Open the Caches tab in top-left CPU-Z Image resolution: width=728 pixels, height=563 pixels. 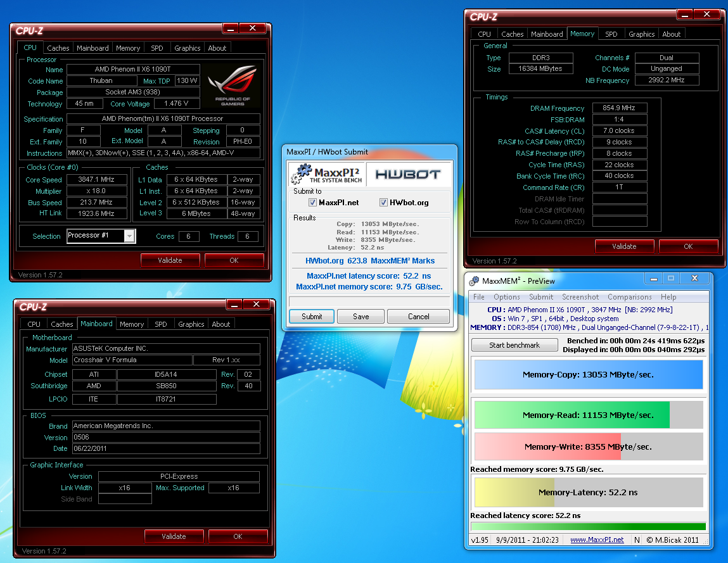tap(58, 47)
